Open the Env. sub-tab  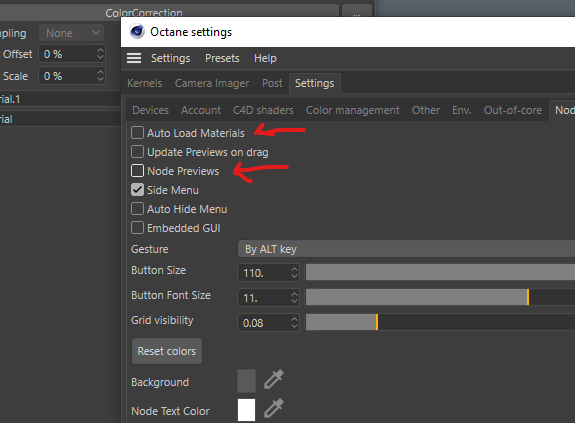[462, 110]
